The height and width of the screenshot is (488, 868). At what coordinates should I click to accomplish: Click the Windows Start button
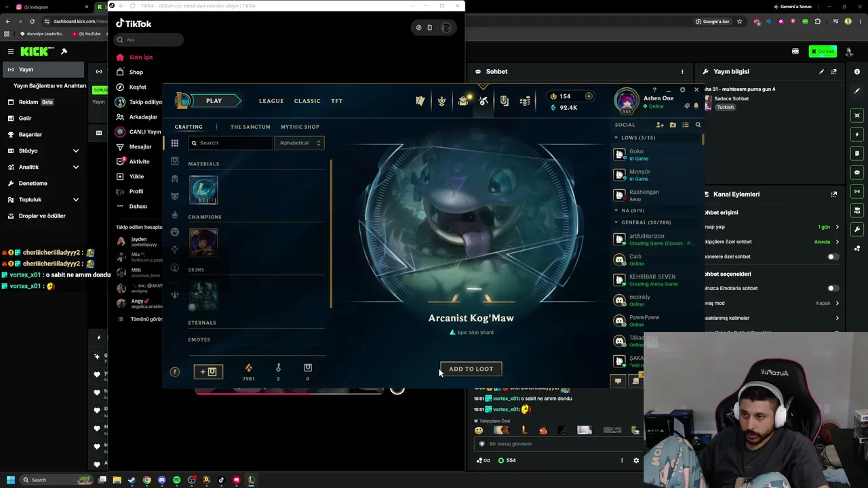(10, 480)
